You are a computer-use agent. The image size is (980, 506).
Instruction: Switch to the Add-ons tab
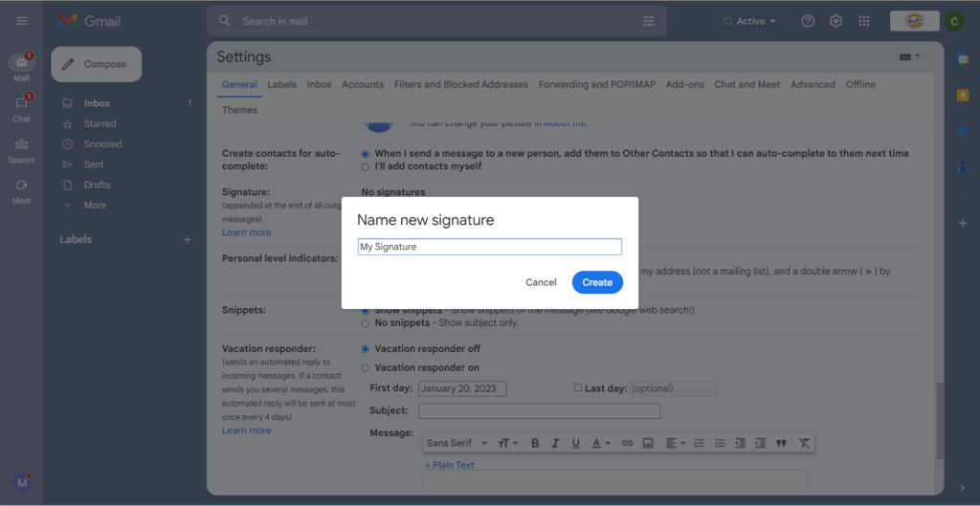point(685,84)
